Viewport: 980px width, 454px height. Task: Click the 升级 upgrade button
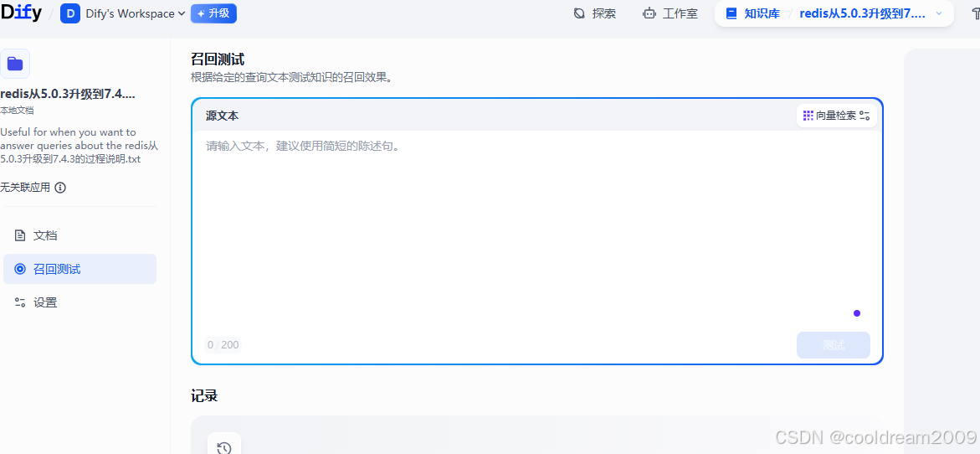(x=213, y=13)
